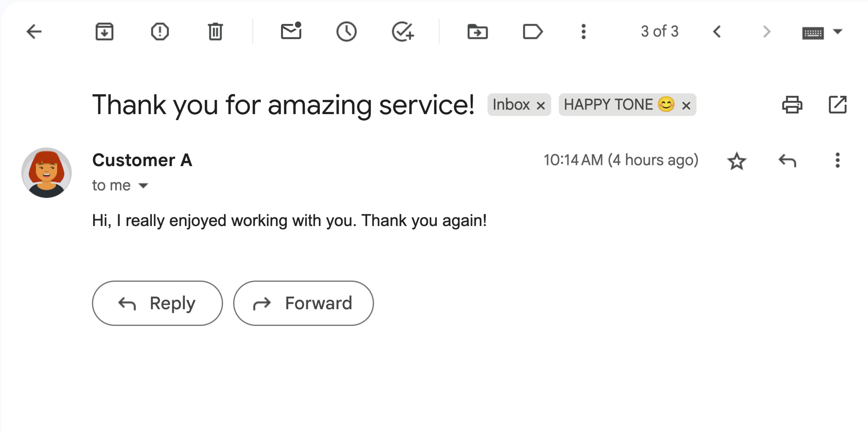Reply to Customer A
The image size is (868, 434).
157,303
